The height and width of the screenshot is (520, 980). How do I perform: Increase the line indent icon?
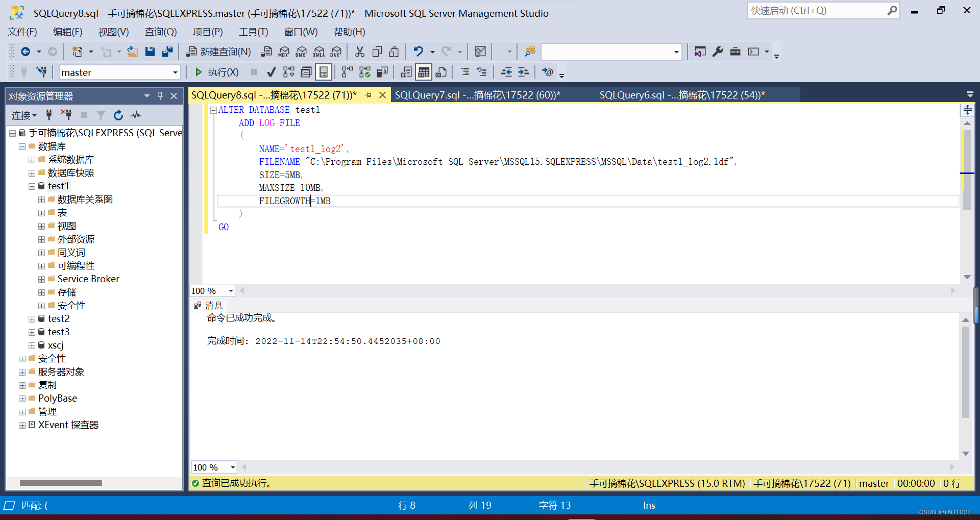point(524,72)
